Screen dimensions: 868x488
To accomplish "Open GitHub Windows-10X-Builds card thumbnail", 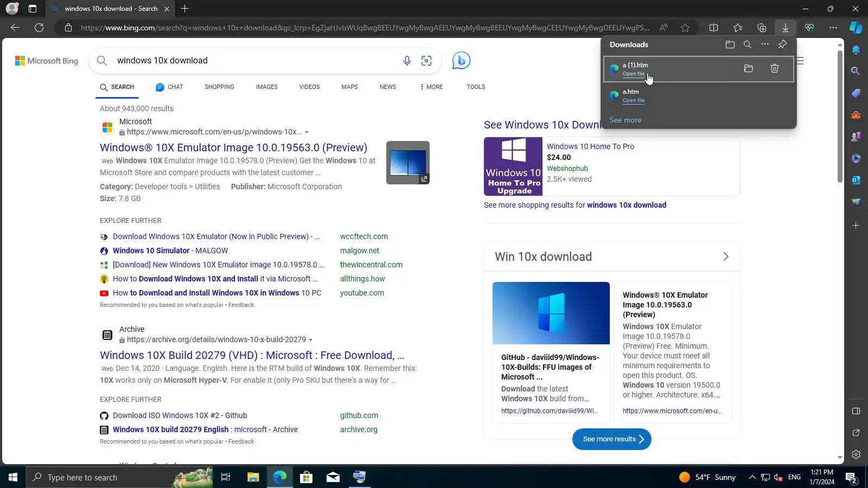I will point(551,313).
